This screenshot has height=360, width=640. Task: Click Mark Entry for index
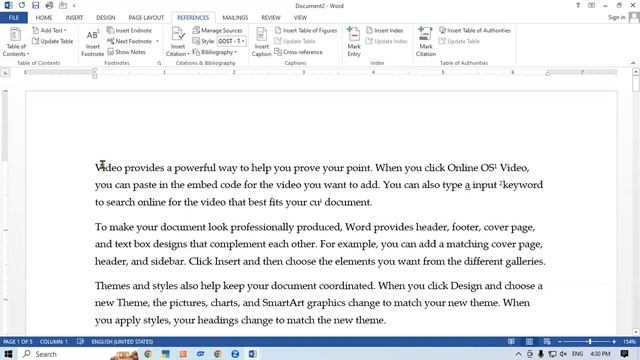[x=354, y=42]
